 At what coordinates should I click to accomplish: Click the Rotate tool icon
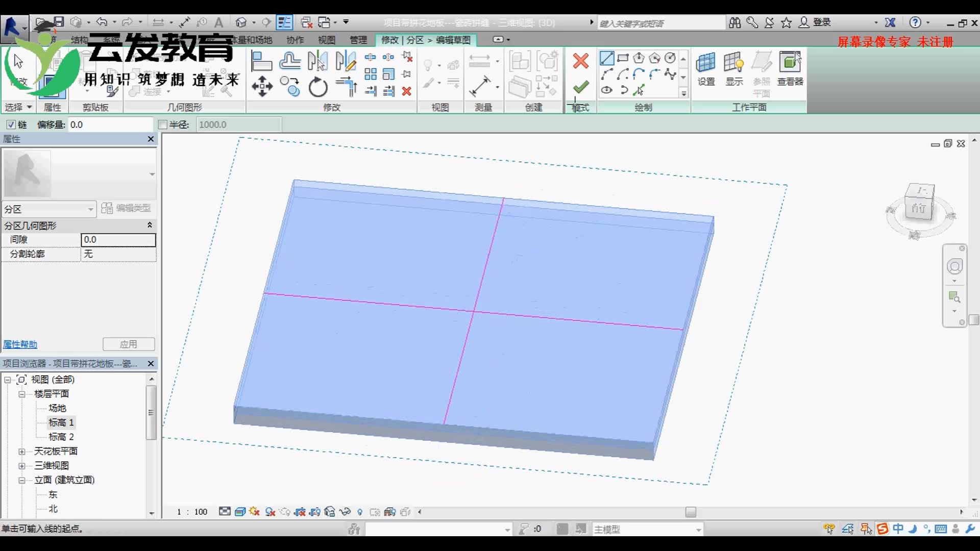click(x=318, y=87)
